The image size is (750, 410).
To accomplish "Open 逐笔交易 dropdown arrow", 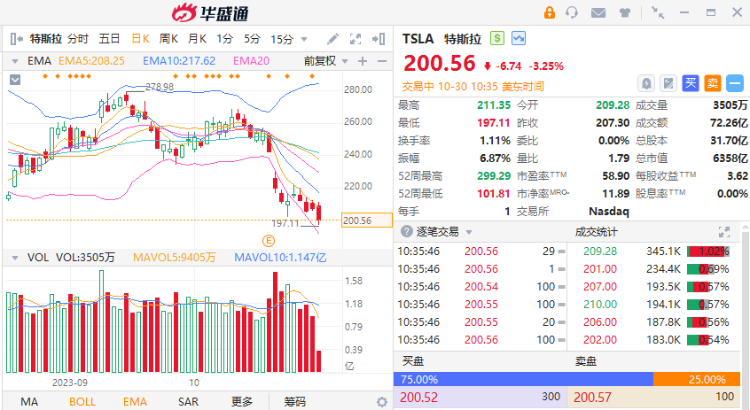I will [x=469, y=232].
